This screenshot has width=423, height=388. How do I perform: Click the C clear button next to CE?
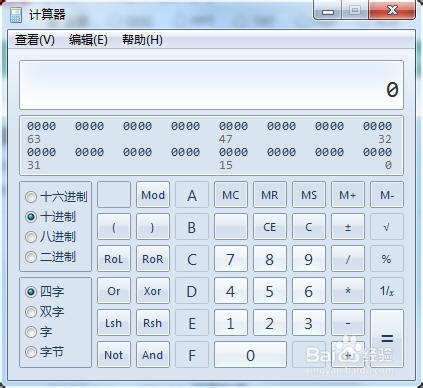[x=309, y=227]
